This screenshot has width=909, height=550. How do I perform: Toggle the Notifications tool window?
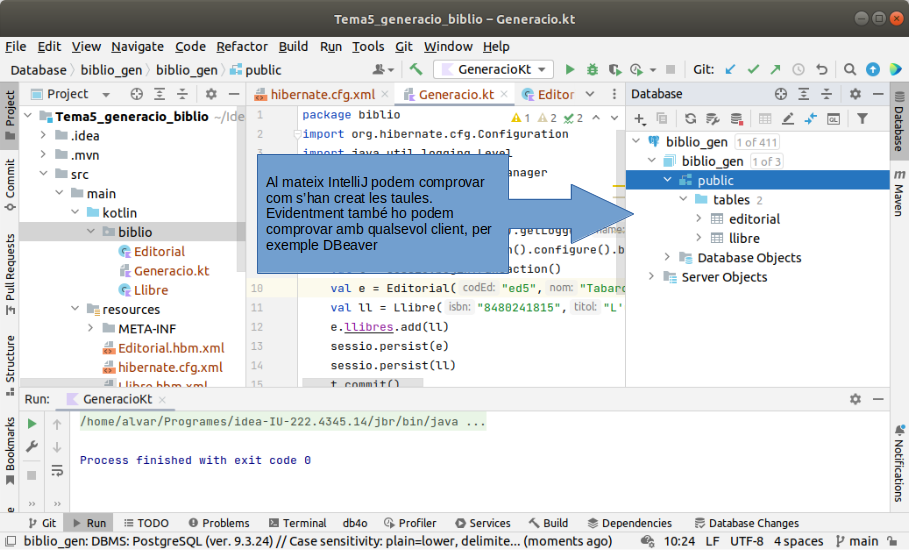click(x=899, y=463)
